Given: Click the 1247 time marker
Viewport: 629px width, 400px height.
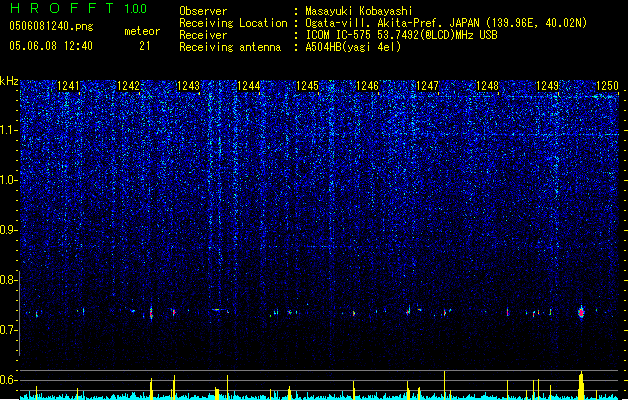Looking at the screenshot, I should tap(428, 86).
